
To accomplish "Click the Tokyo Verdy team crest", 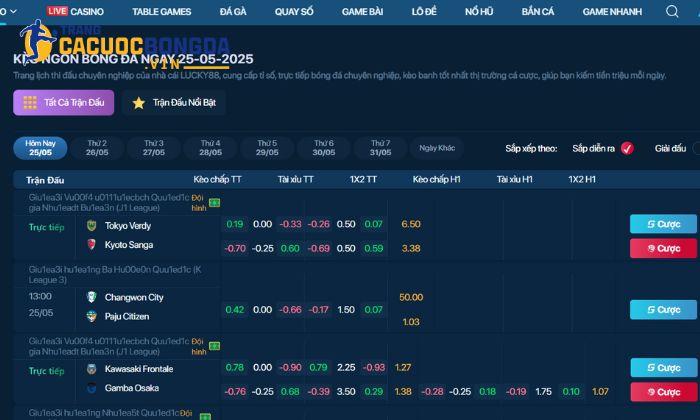I will pyautogui.click(x=92, y=225).
